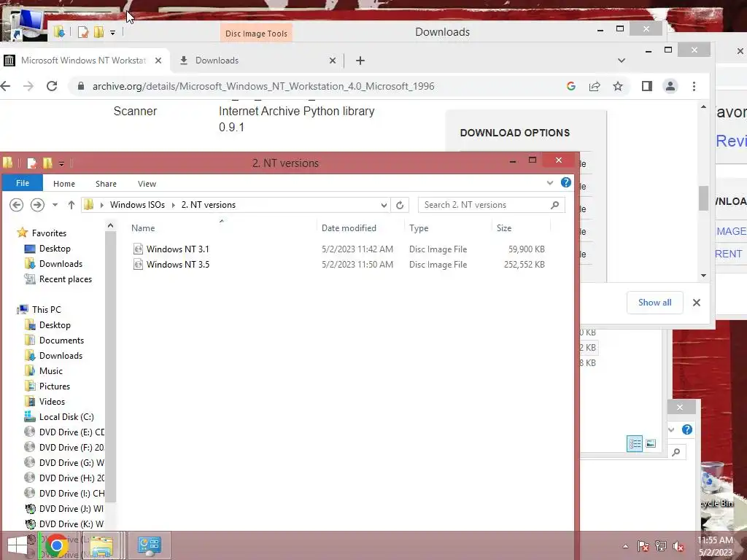Viewport: 747px width, 560px height.
Task: Reload the archive.org page in Chrome
Action: tap(52, 86)
